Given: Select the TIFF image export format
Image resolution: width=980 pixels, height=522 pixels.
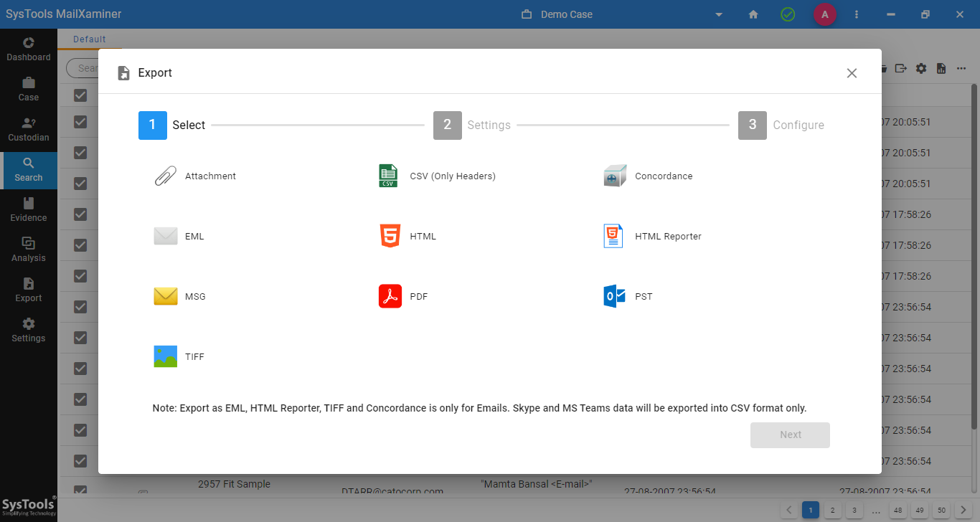Looking at the screenshot, I should [x=179, y=356].
